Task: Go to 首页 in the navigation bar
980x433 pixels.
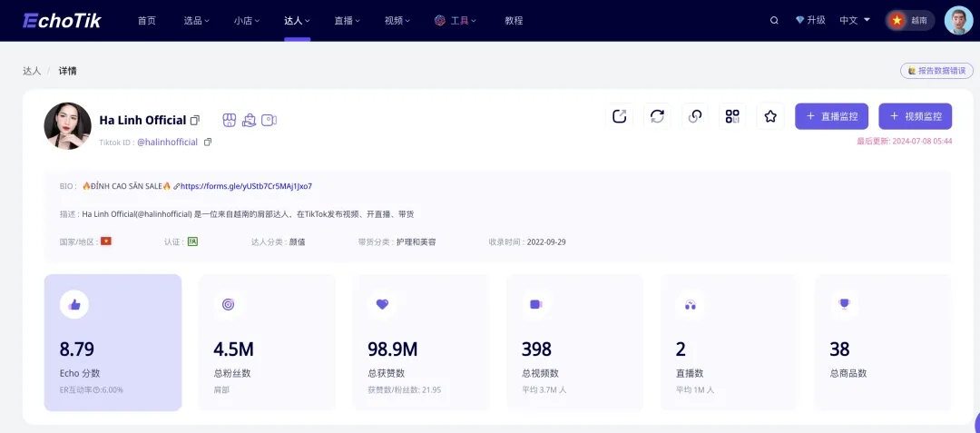Action: click(147, 20)
